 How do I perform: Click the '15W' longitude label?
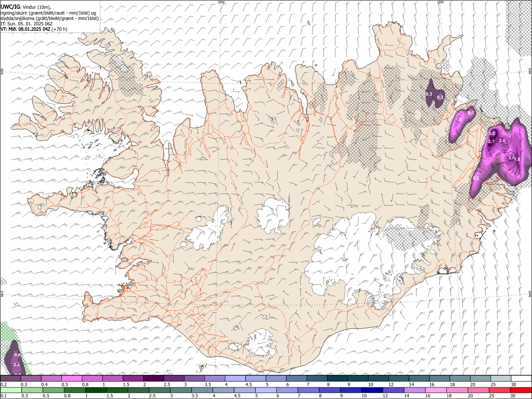pos(440,2)
